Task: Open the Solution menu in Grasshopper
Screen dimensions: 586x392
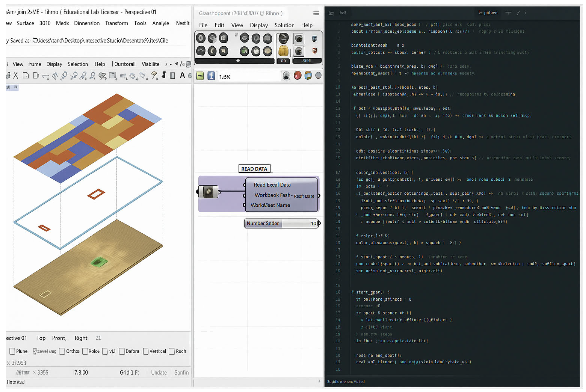Action: [284, 25]
